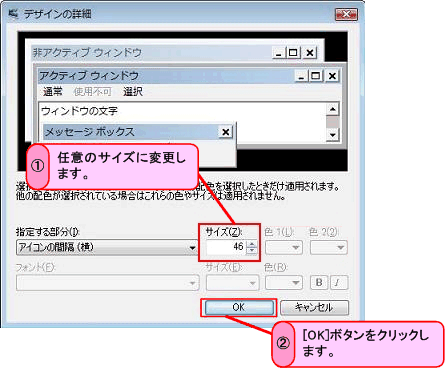Expand the font name dropdown

point(108,283)
